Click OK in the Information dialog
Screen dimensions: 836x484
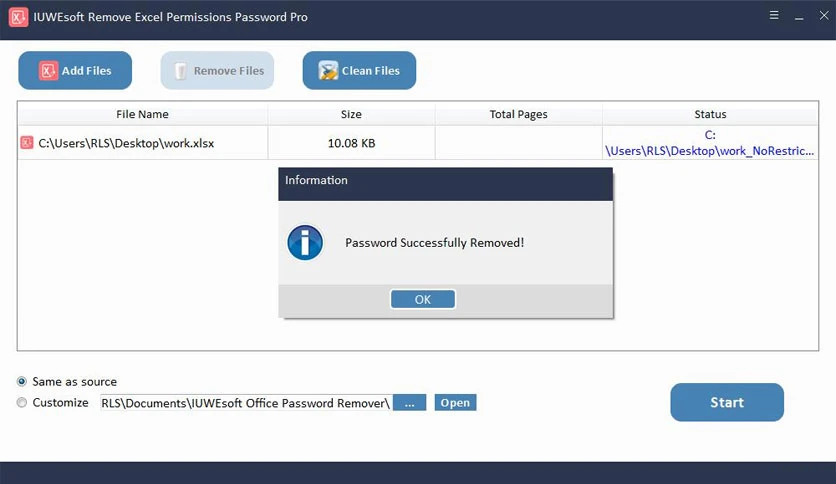click(x=423, y=299)
